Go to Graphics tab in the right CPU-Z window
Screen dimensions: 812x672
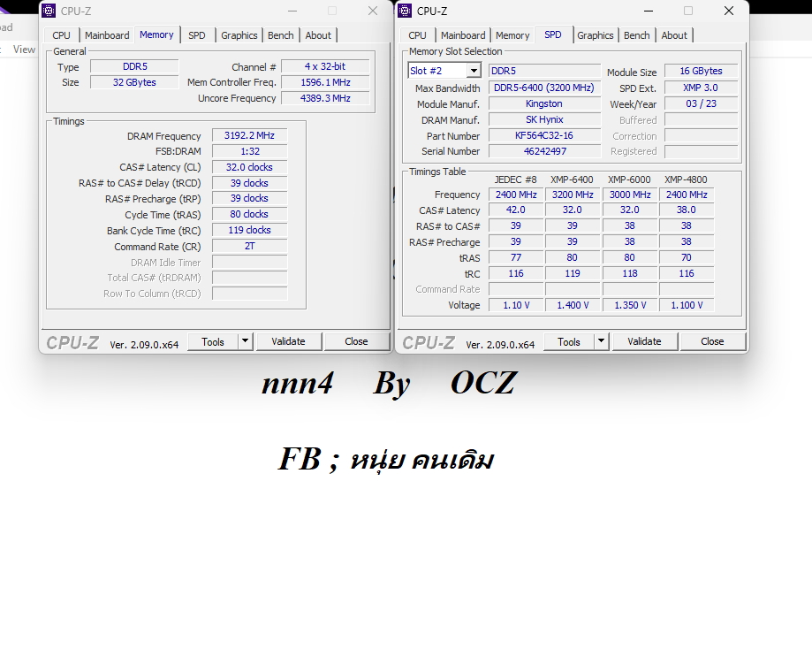pos(595,35)
